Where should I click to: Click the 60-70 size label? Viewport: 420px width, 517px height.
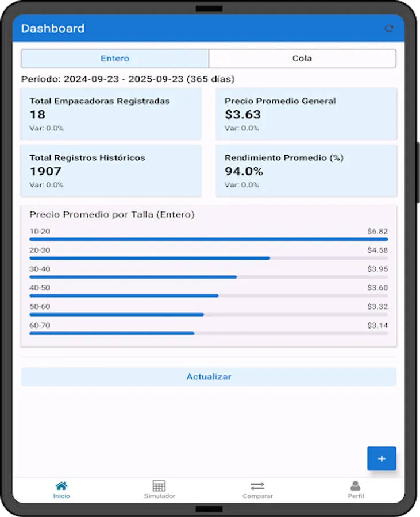(40, 326)
